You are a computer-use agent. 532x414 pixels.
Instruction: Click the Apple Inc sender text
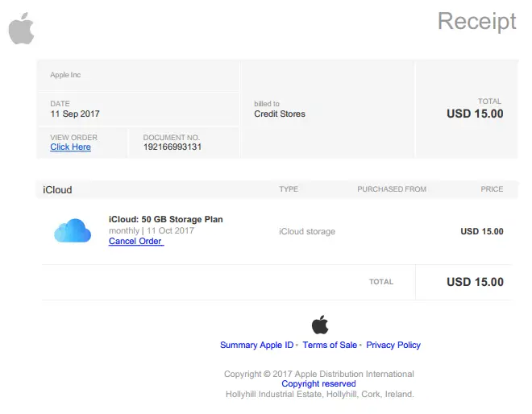pos(65,75)
